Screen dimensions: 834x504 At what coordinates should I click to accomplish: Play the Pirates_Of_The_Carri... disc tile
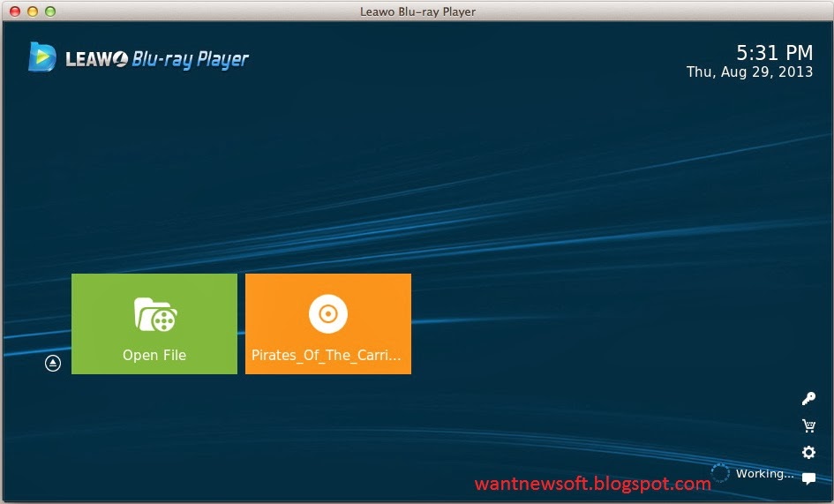point(328,324)
